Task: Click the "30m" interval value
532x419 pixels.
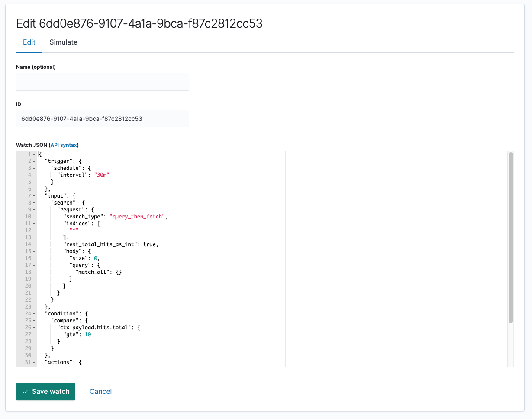Action: coord(102,175)
